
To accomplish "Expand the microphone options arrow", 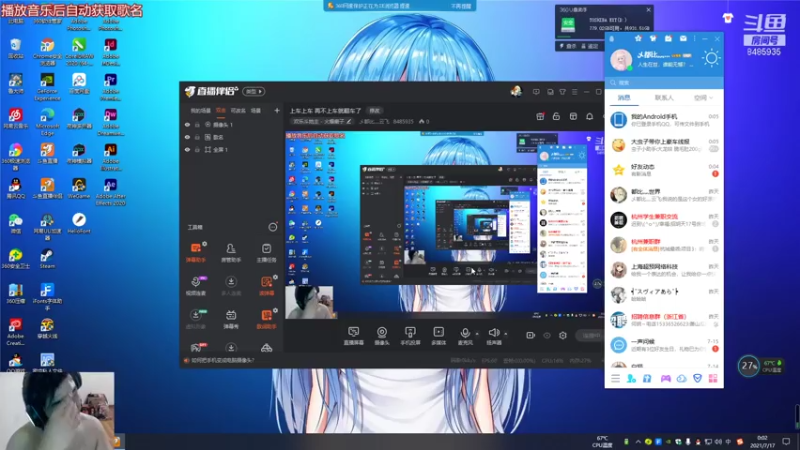I will point(477,334).
